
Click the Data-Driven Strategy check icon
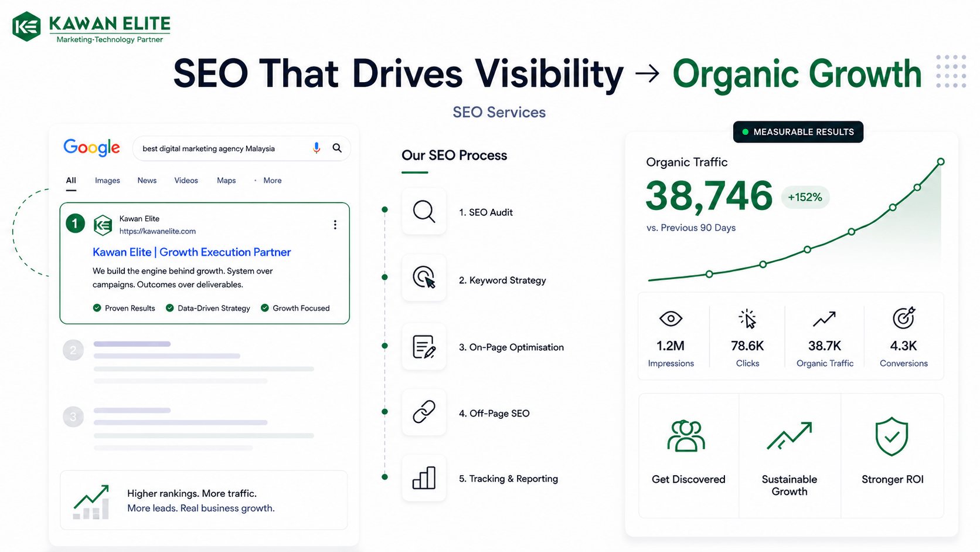(169, 308)
